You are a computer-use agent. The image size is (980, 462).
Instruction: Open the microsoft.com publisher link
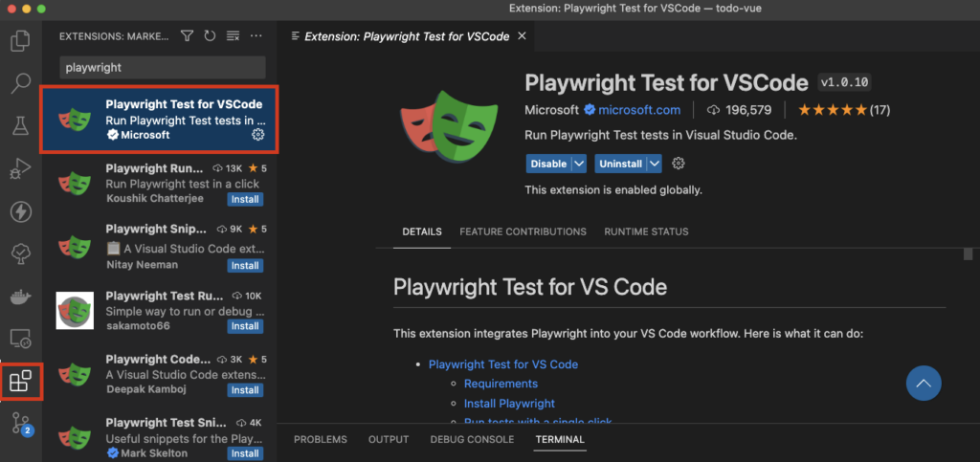click(639, 110)
